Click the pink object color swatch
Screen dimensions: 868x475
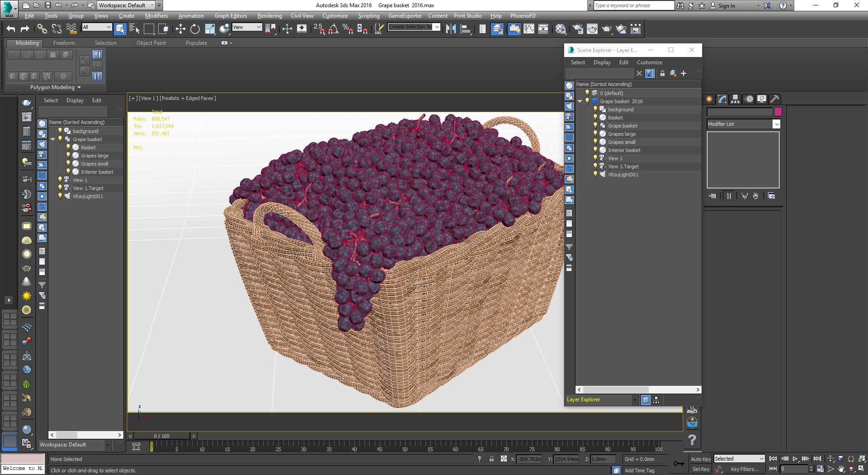(x=778, y=112)
